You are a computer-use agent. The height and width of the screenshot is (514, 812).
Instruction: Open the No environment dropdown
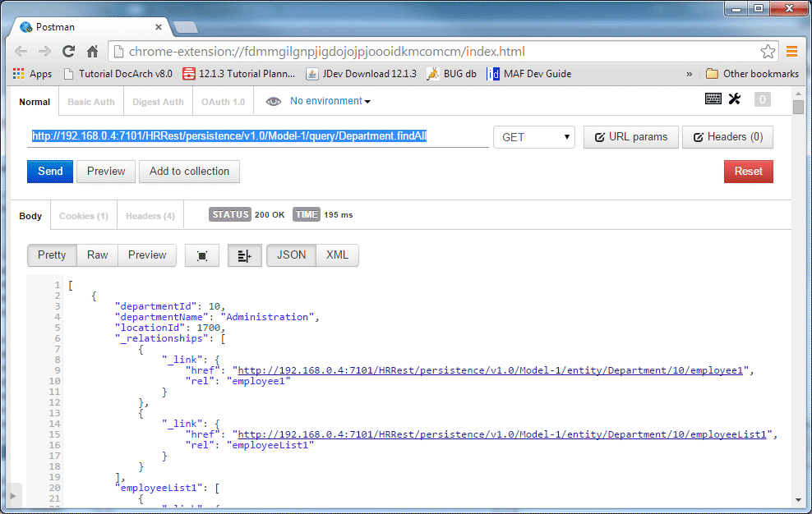click(x=330, y=101)
